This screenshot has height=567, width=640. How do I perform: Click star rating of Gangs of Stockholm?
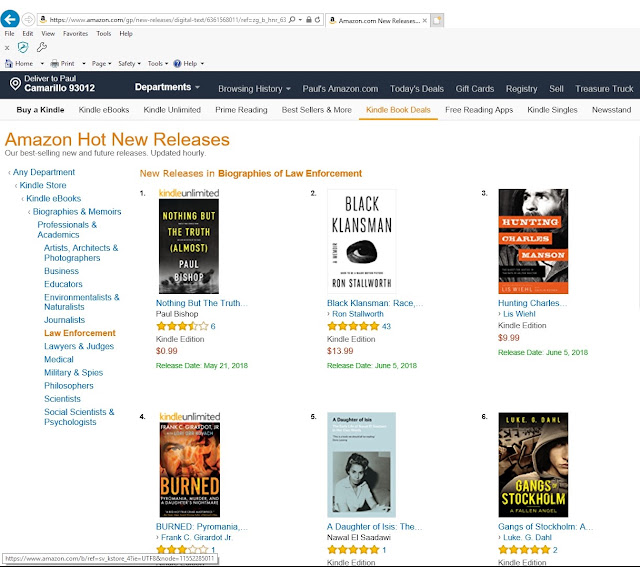pos(524,550)
